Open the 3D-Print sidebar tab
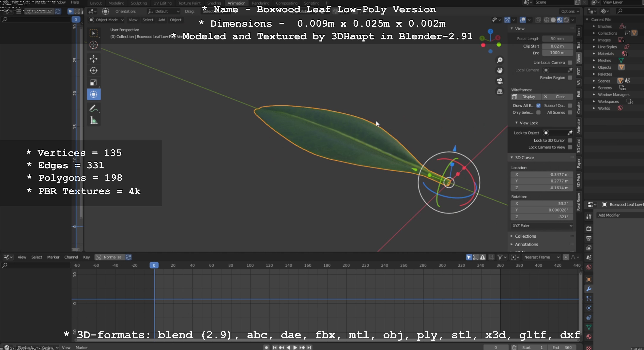644x350 pixels. [x=578, y=180]
